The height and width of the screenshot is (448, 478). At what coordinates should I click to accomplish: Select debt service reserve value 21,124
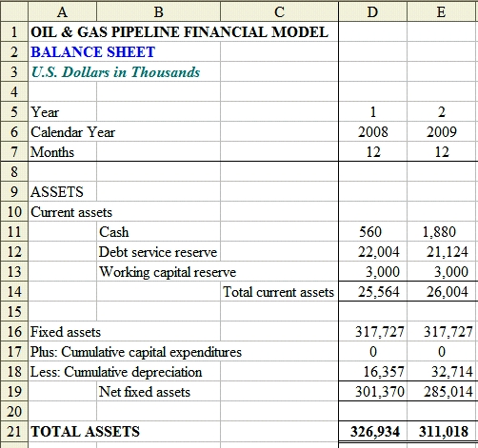coord(441,252)
